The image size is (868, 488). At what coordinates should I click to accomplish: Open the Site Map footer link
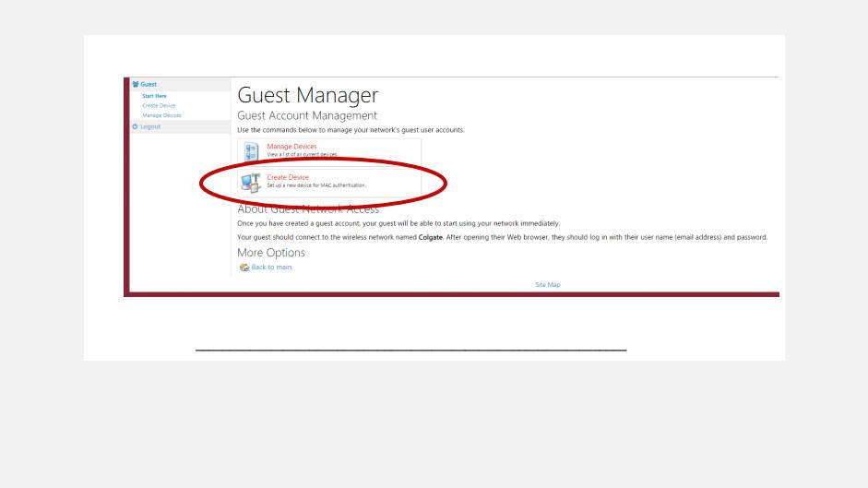point(547,285)
